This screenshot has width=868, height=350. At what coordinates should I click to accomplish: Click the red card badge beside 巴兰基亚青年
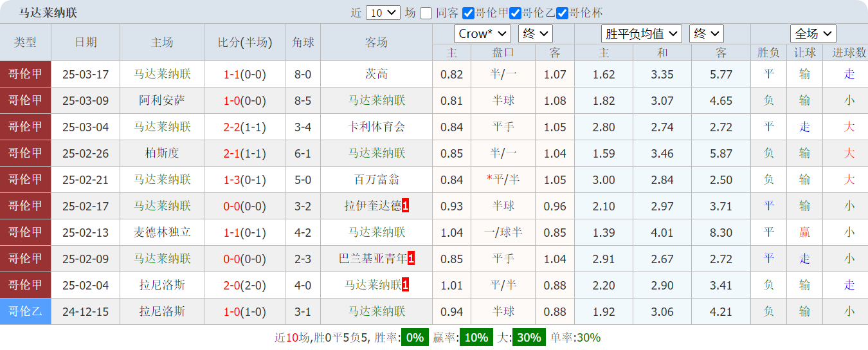point(411,259)
